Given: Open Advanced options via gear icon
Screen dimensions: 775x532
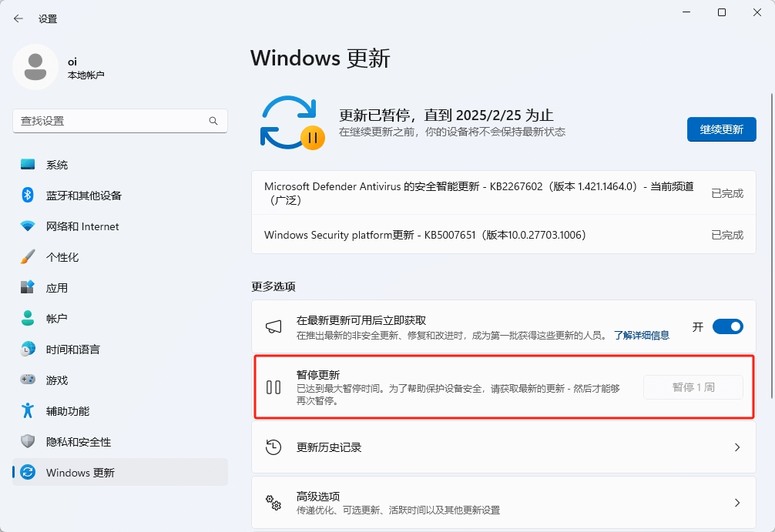Looking at the screenshot, I should 273,502.
